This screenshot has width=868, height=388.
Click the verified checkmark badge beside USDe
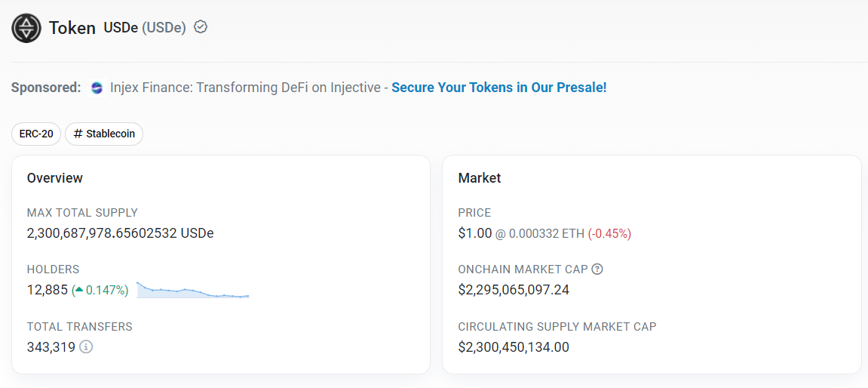[201, 27]
